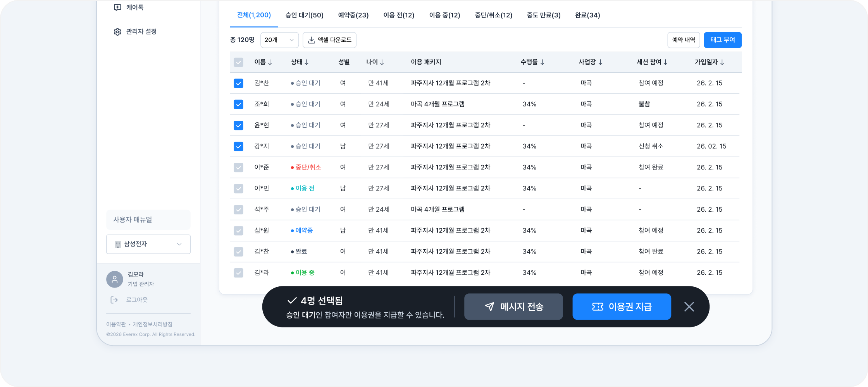Image resolution: width=868 pixels, height=387 pixels.
Task: Switch to 승인 대기(50) tab
Action: 305,15
